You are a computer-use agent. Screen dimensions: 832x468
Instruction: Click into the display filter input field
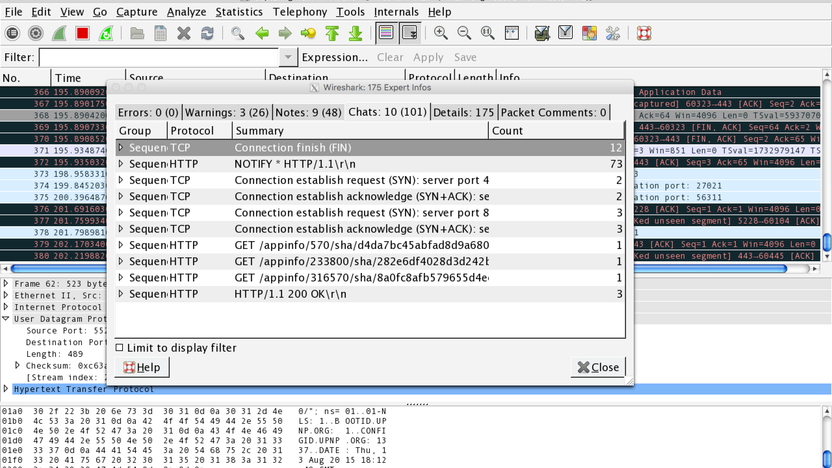pyautogui.click(x=159, y=57)
